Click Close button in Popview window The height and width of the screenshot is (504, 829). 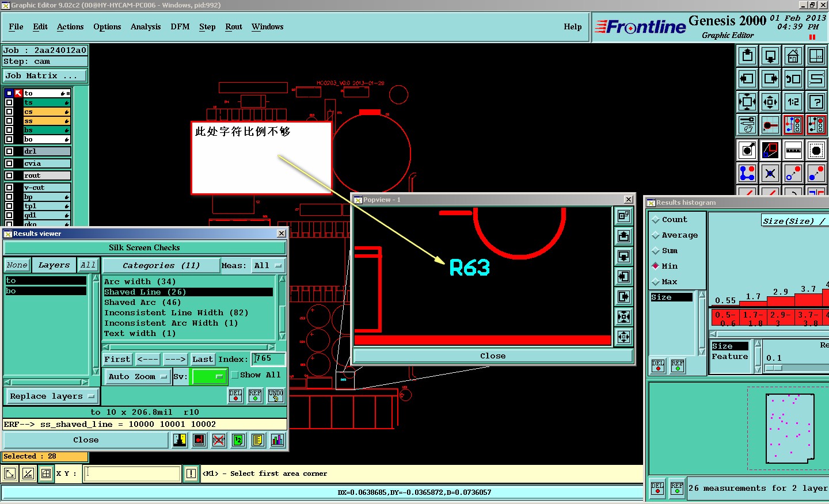tap(493, 356)
